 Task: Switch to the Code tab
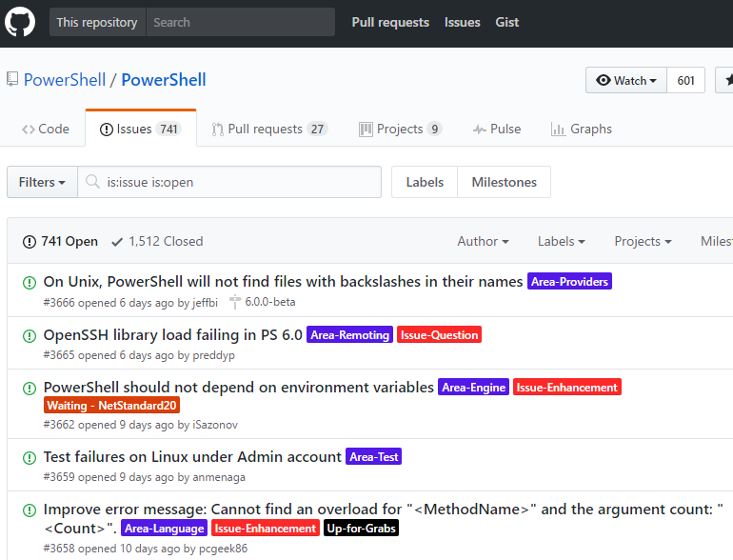coord(45,130)
